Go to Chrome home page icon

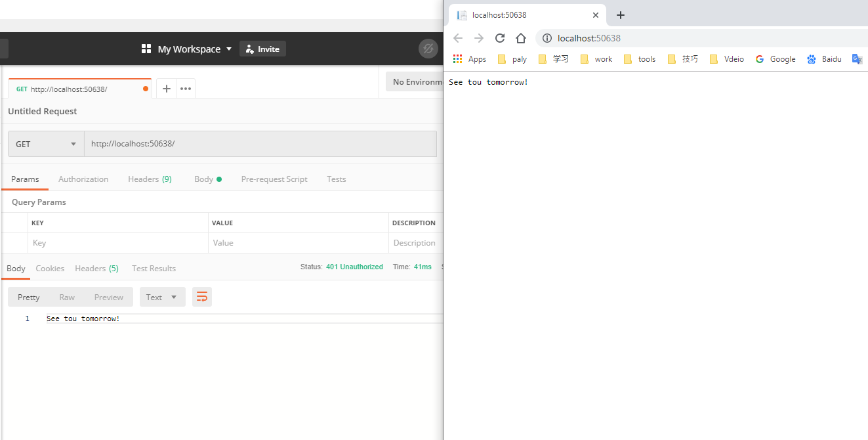point(521,38)
